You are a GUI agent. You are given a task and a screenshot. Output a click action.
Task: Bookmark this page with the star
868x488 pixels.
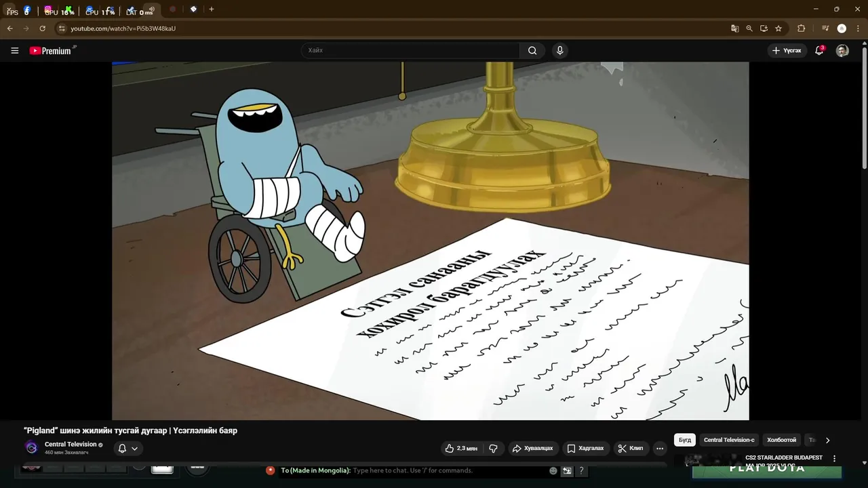(x=778, y=28)
